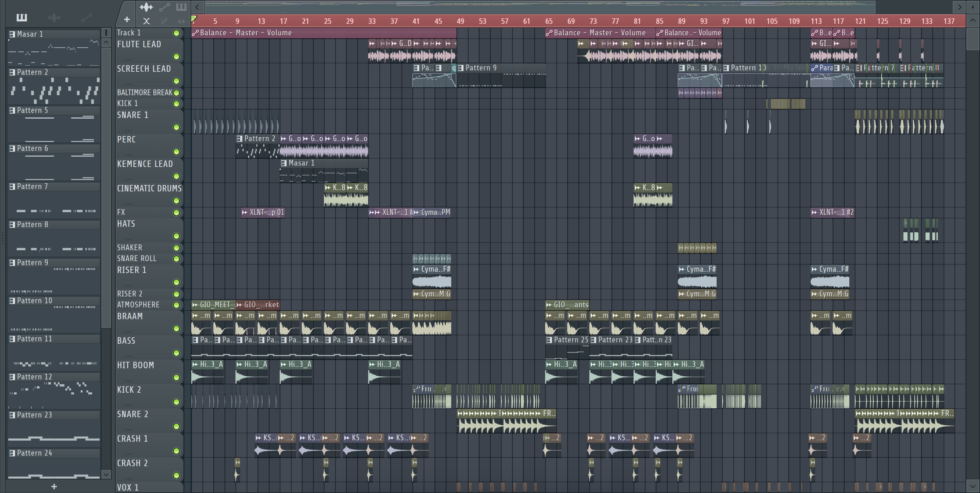Click the crossfade X tool icon
Screen dimensions: 980x493
(x=146, y=21)
